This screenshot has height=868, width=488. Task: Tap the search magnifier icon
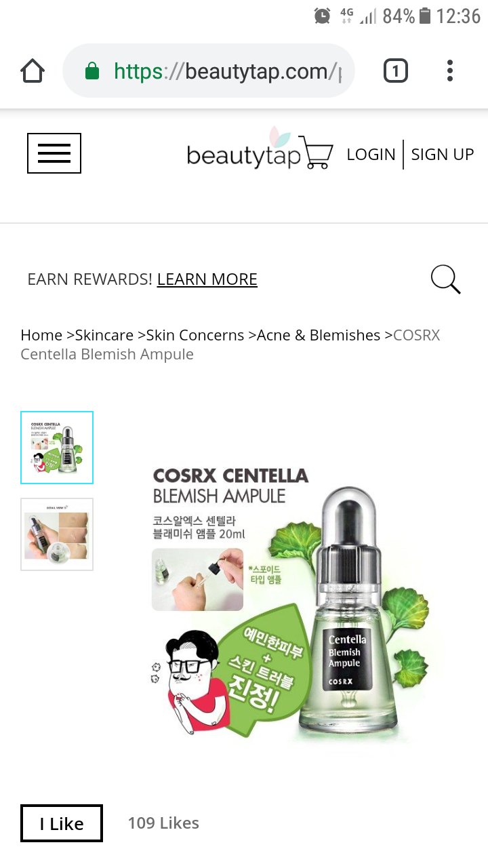(445, 279)
